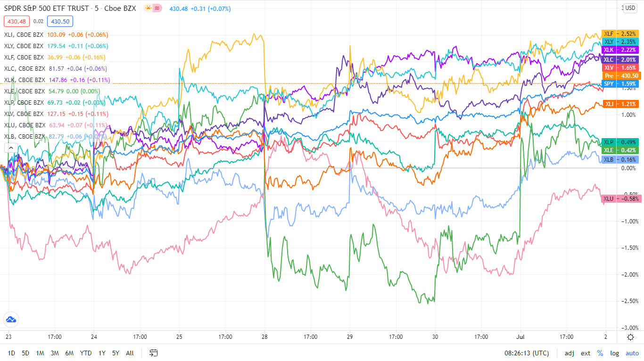Click the pink approximate-data indicator icon
This screenshot has width=644, height=361.
pos(158,8)
